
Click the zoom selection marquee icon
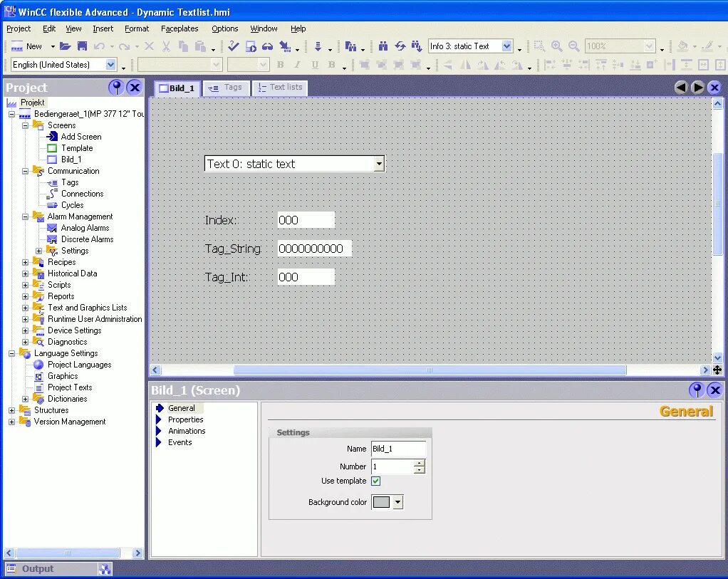point(539,46)
